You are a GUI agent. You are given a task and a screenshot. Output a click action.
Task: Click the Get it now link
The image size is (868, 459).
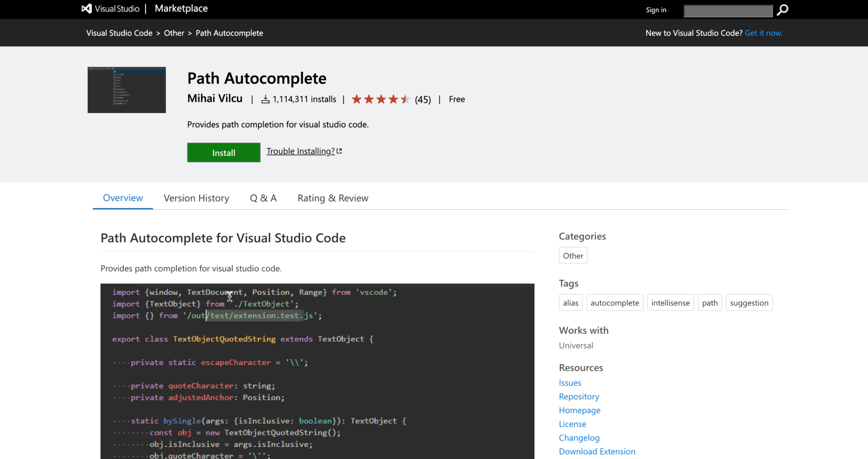point(763,33)
